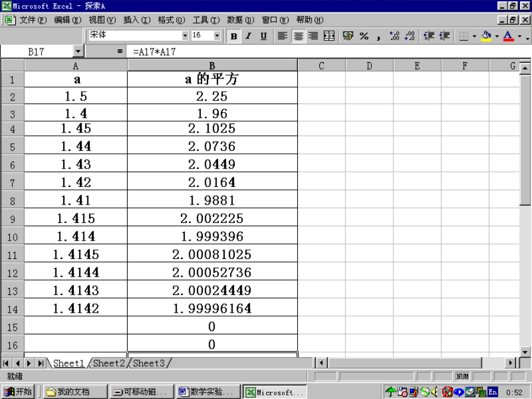Click En language indicator in tray

[x=492, y=392]
